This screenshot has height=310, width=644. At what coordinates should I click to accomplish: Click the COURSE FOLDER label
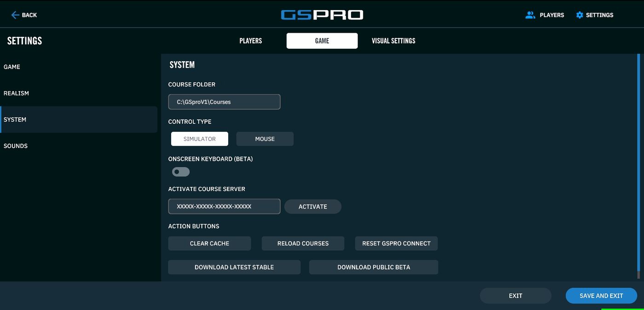(x=192, y=84)
